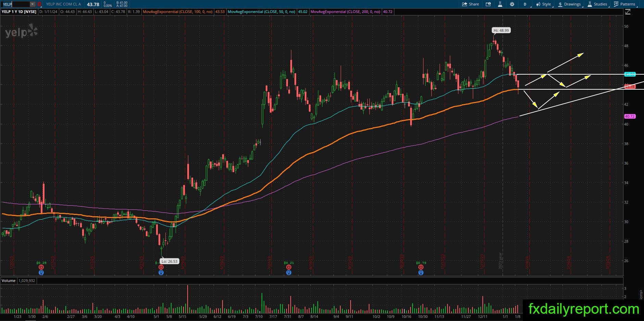Open the Patterns menu
This screenshot has height=321, width=644.
tap(625, 4)
